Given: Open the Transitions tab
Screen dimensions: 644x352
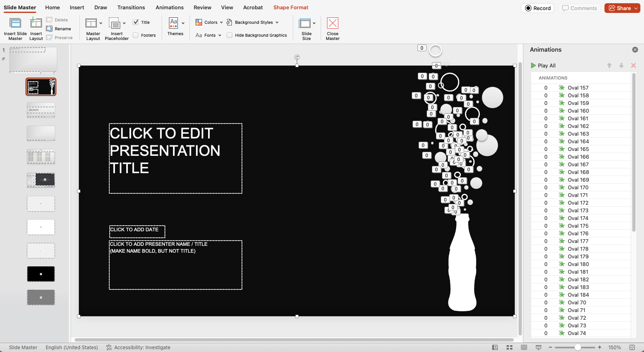Looking at the screenshot, I should point(131,7).
